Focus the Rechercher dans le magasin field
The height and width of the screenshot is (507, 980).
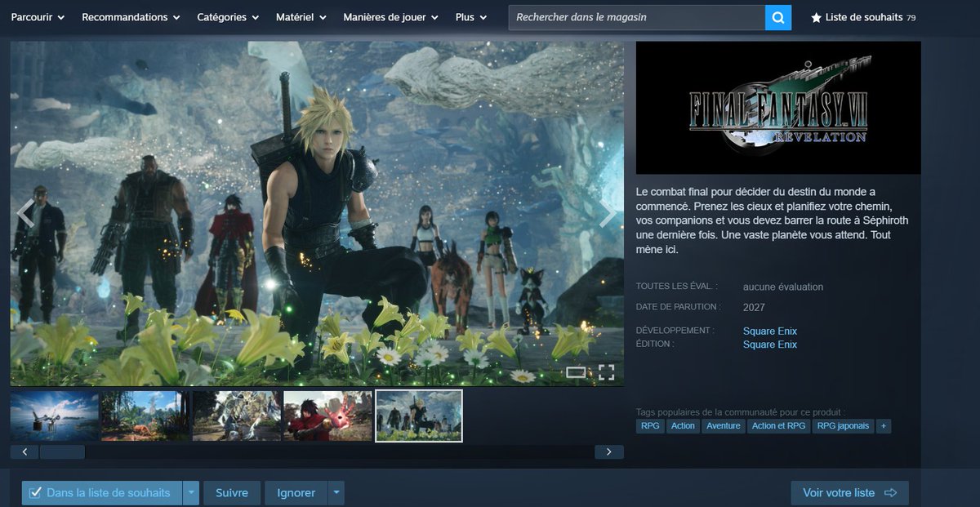point(636,17)
